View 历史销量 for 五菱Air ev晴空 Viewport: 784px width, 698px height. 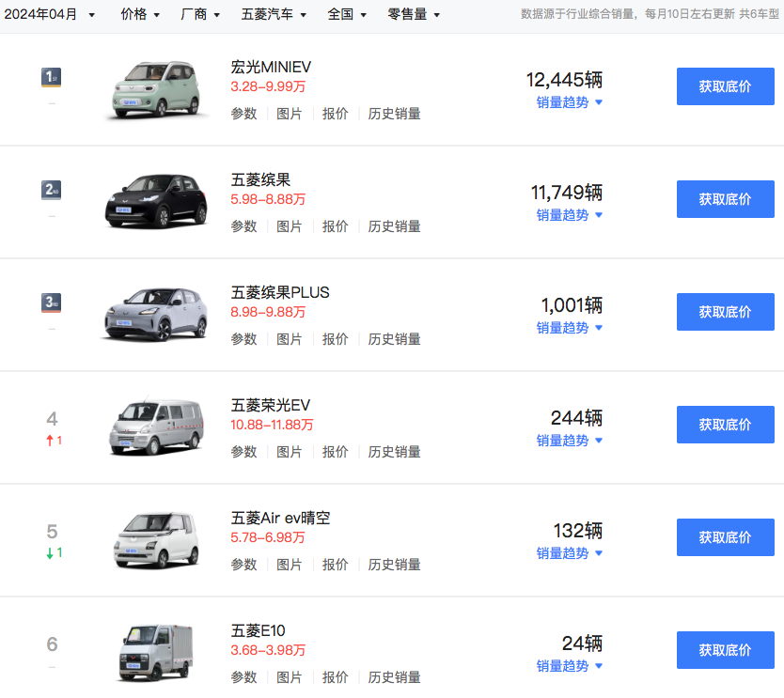point(395,566)
